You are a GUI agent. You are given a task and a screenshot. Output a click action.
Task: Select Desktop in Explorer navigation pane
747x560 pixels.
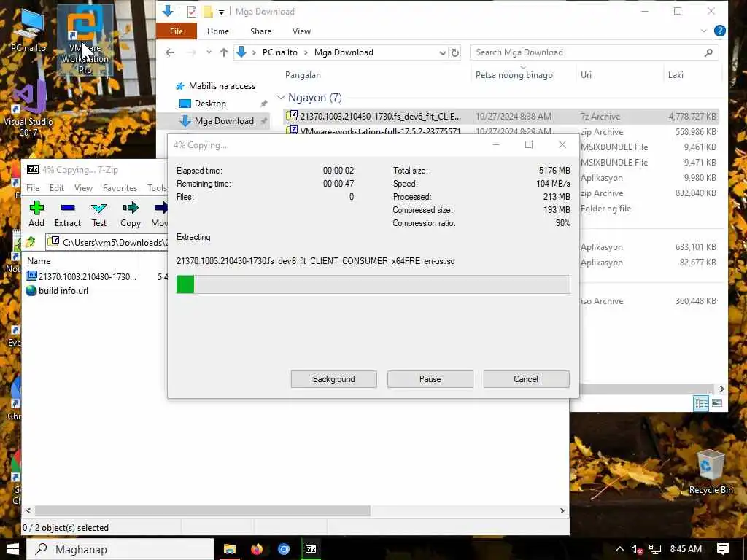click(x=209, y=104)
